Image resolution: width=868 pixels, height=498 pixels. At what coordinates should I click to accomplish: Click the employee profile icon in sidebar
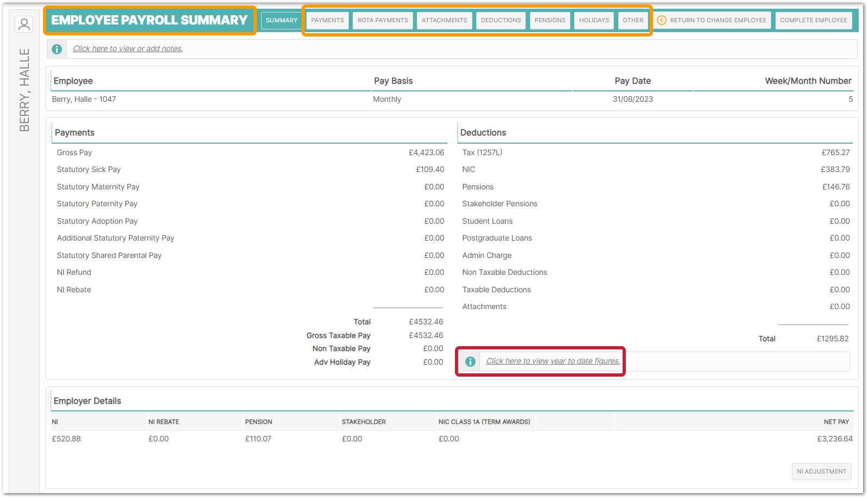coord(24,24)
